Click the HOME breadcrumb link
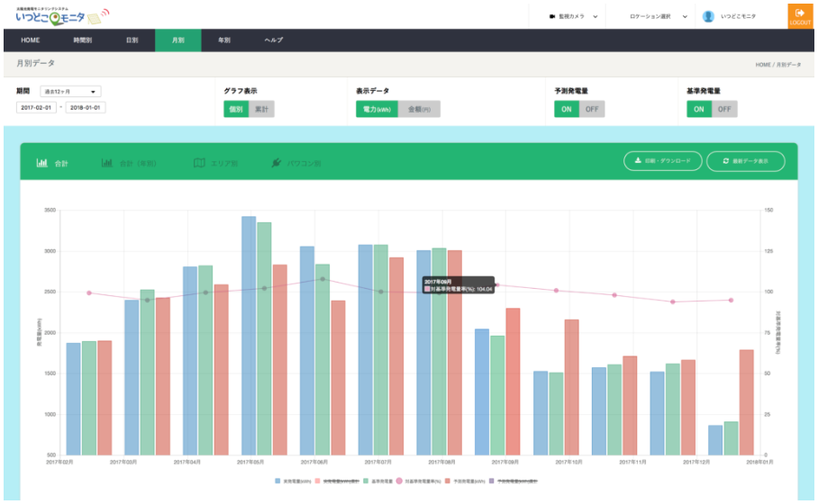 [763, 65]
